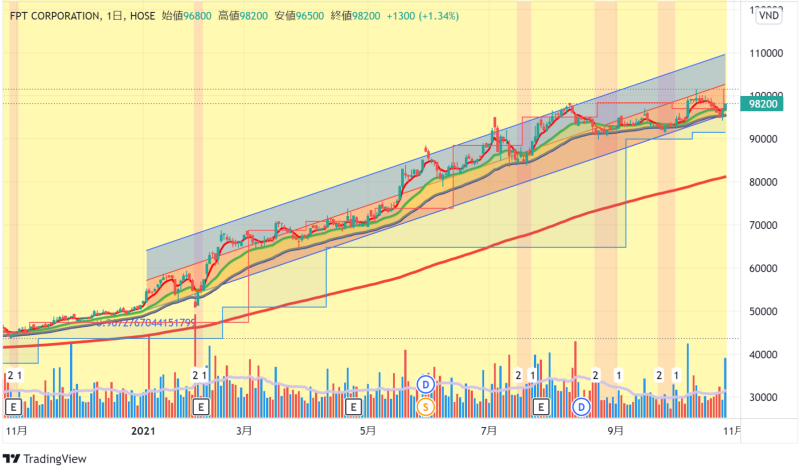This screenshot has width=800, height=472.
Task: Click the orange S split marker
Action: click(x=426, y=407)
